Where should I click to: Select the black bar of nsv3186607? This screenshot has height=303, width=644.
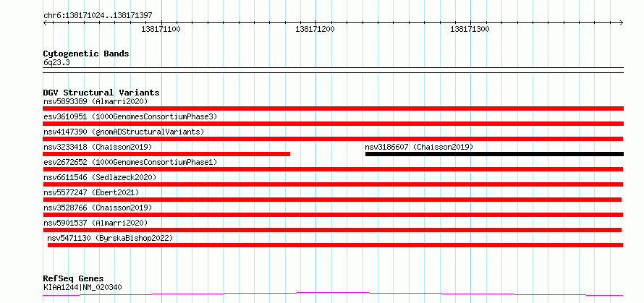pos(494,154)
